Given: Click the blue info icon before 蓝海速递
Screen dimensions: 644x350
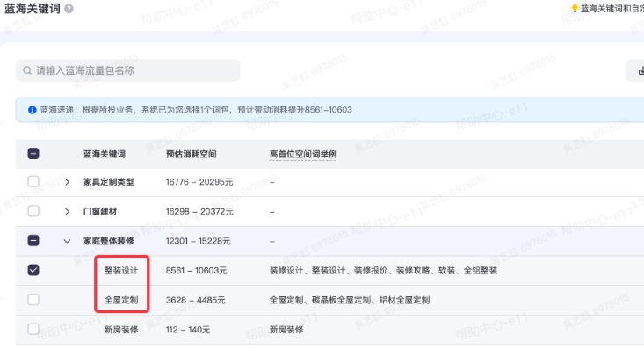Looking at the screenshot, I should coord(32,110).
